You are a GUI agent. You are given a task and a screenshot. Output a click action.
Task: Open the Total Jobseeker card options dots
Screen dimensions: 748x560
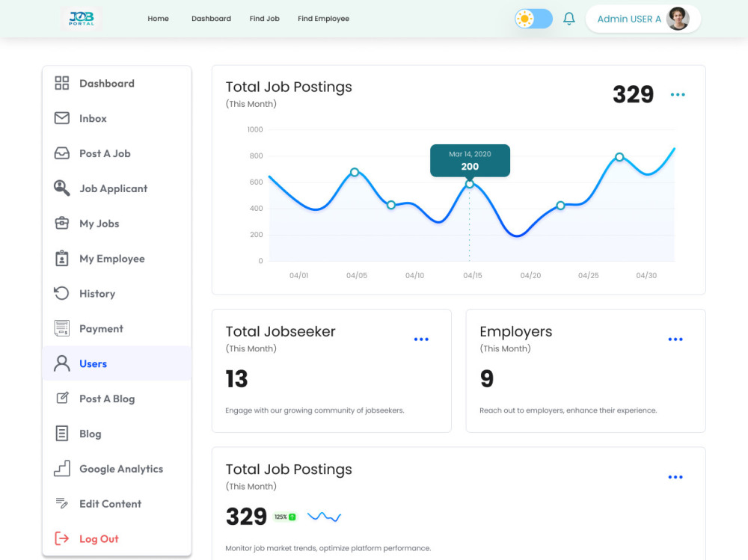[421, 339]
